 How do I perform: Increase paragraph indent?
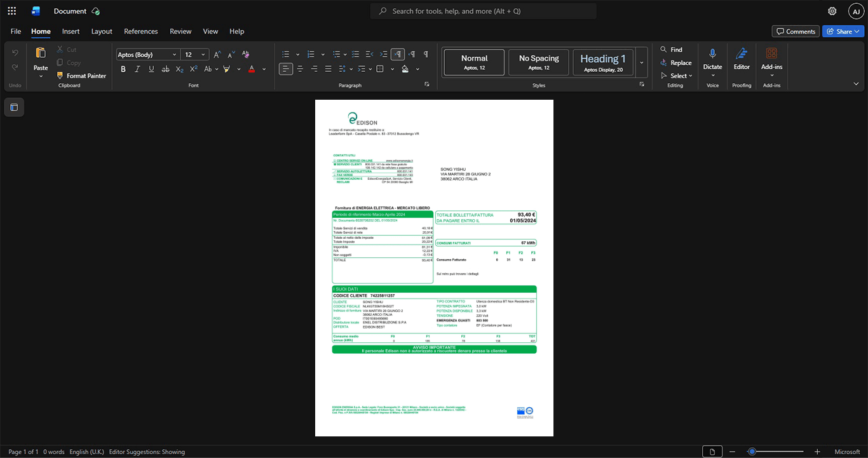tap(383, 55)
